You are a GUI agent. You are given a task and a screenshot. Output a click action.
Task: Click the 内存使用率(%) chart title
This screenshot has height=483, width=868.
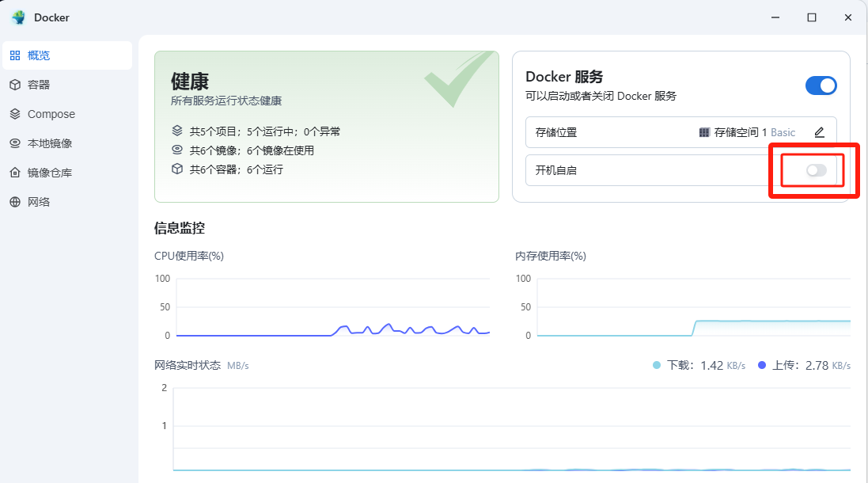point(550,256)
